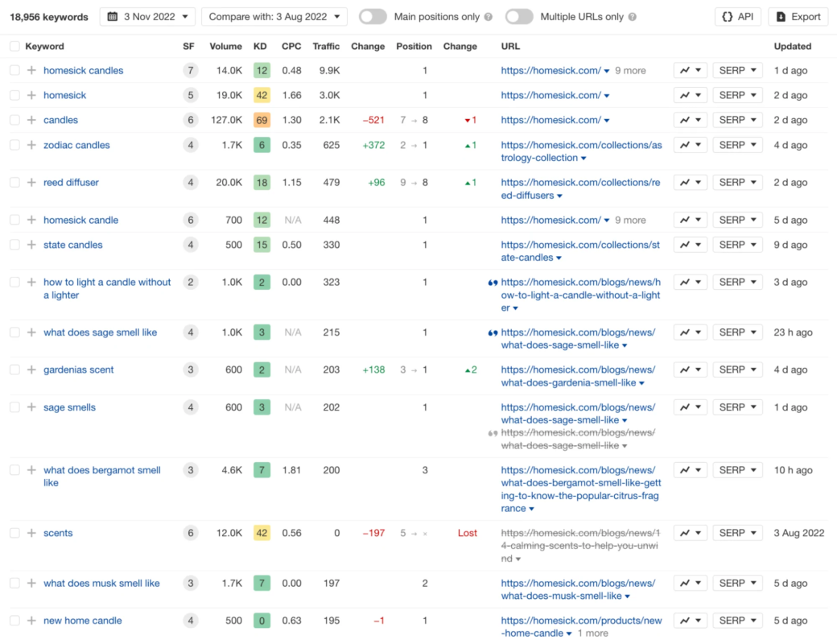Open position history chart for 'zodiac candles'

click(x=691, y=145)
